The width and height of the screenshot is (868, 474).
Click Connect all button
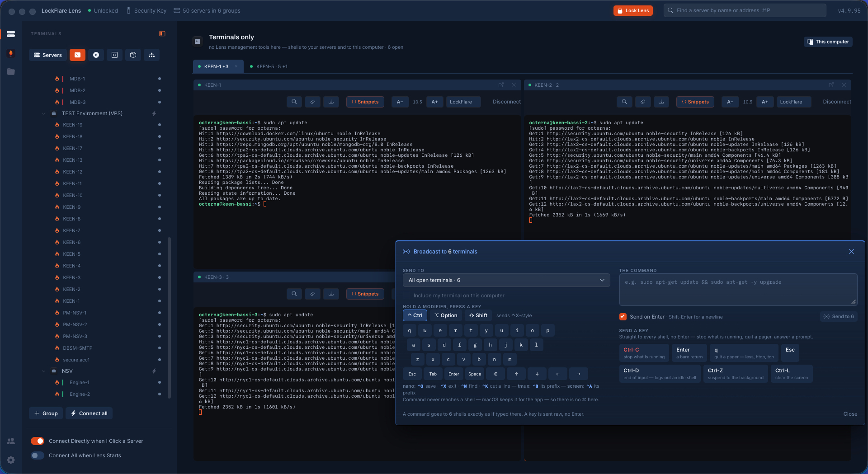(89, 413)
